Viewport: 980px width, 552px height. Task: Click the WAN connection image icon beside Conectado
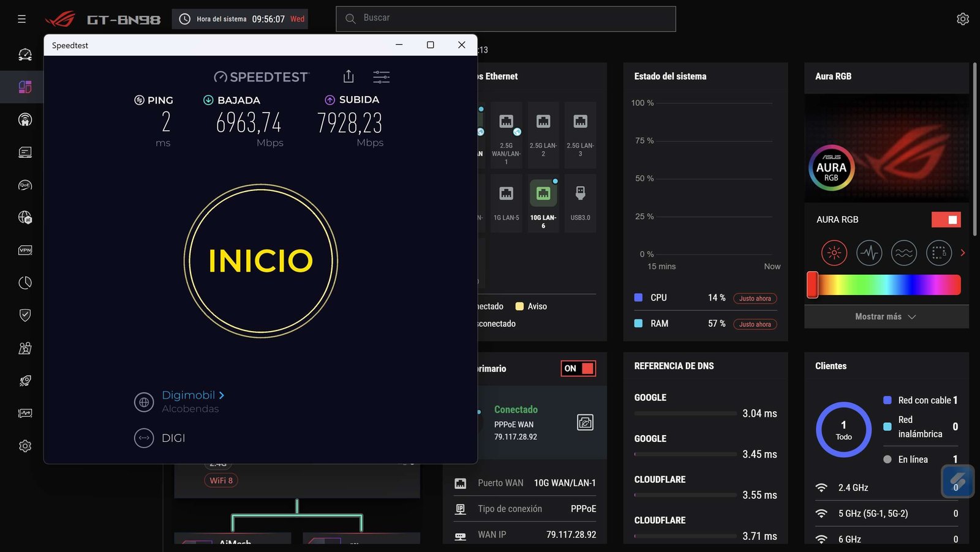[586, 422]
